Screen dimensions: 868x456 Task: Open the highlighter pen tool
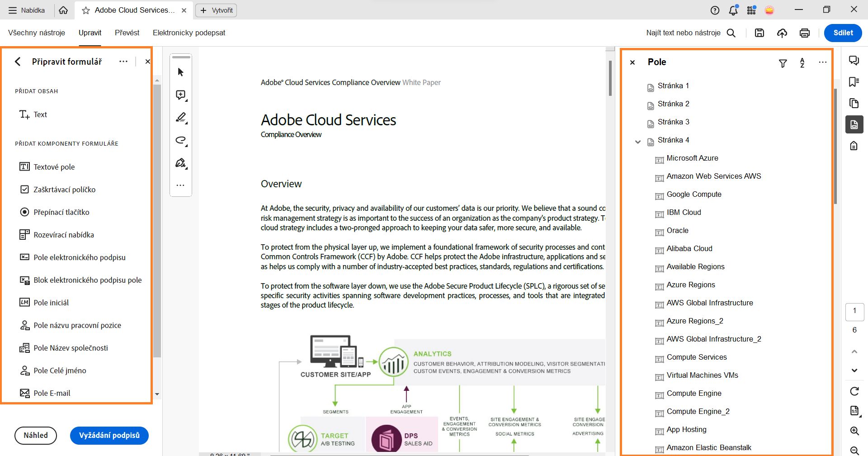coord(181,118)
